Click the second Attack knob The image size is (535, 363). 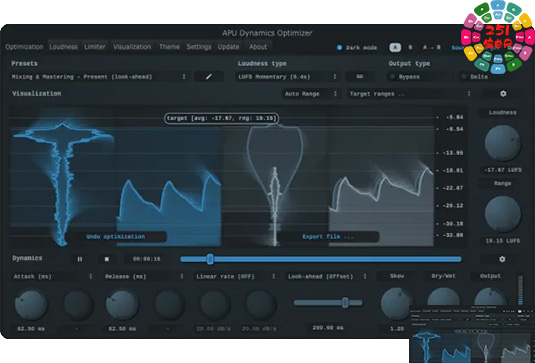[78, 305]
